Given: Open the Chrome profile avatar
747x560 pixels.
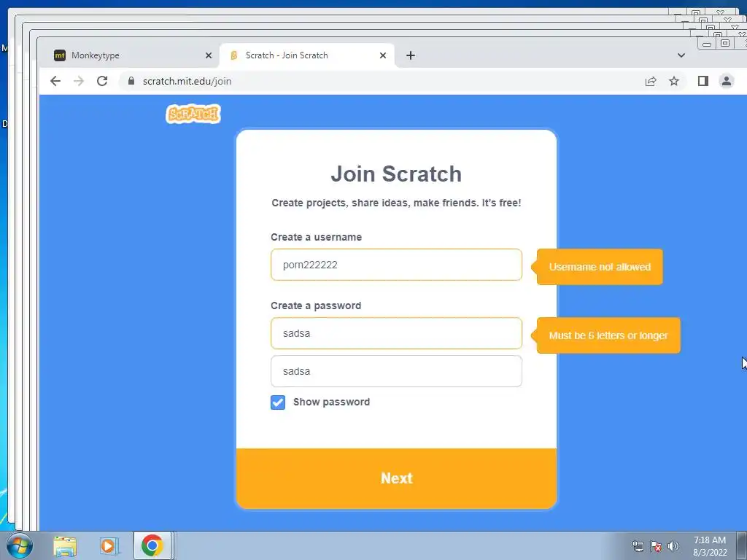Looking at the screenshot, I should (727, 81).
